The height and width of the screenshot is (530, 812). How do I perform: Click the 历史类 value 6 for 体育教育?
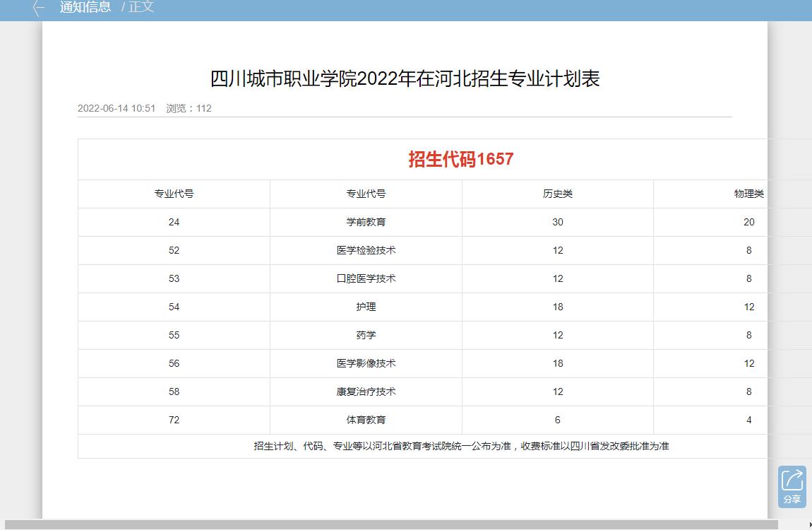pyautogui.click(x=558, y=420)
